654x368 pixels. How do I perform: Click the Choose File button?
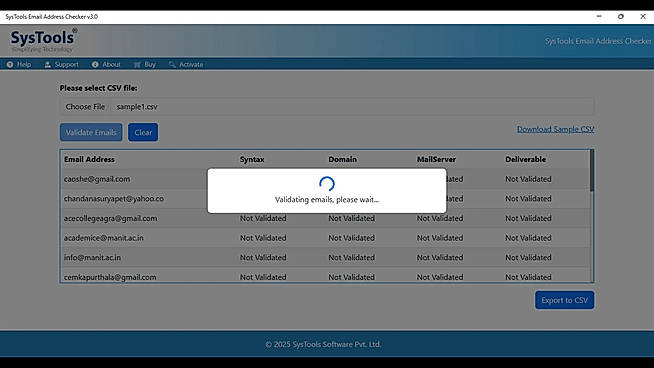coord(85,107)
